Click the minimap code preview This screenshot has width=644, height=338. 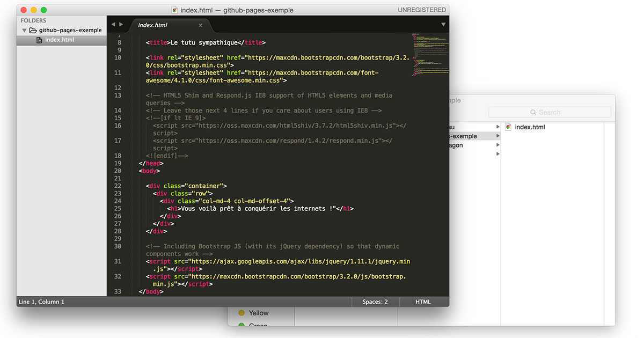pos(430,54)
